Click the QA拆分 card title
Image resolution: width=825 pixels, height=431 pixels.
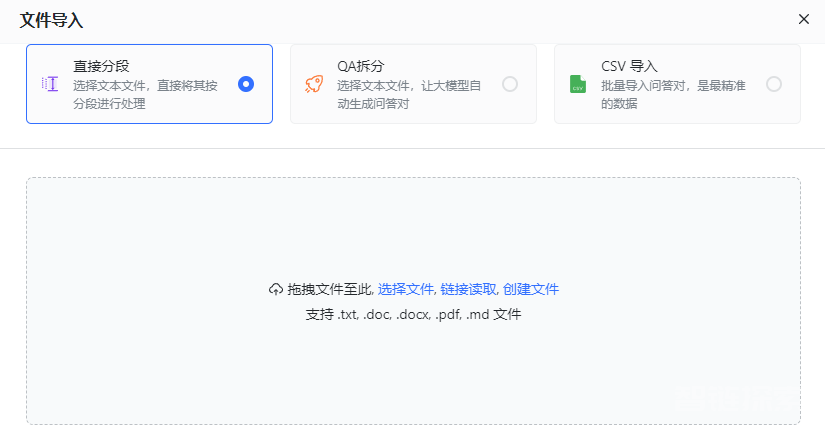360,66
